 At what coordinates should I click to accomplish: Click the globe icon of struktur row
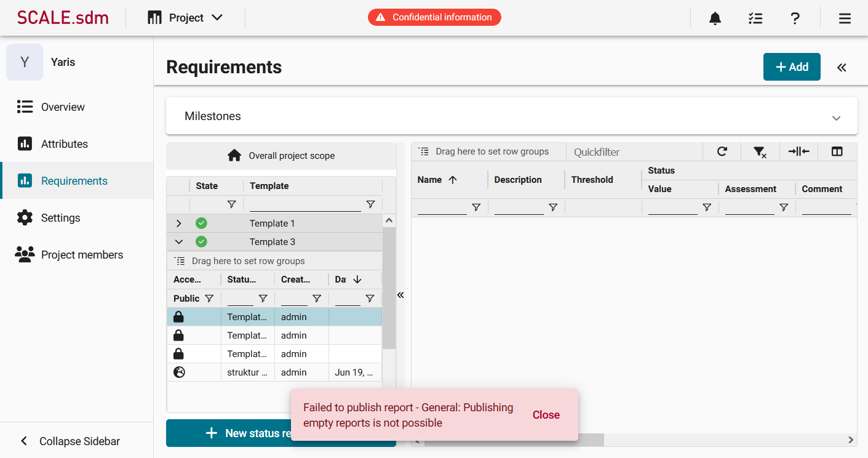click(x=179, y=372)
